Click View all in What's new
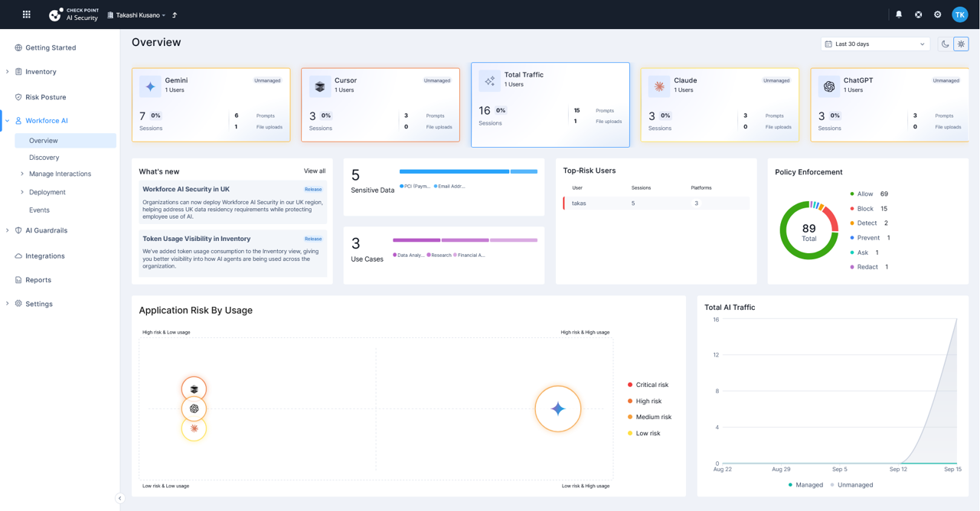Image resolution: width=980 pixels, height=511 pixels. point(315,171)
